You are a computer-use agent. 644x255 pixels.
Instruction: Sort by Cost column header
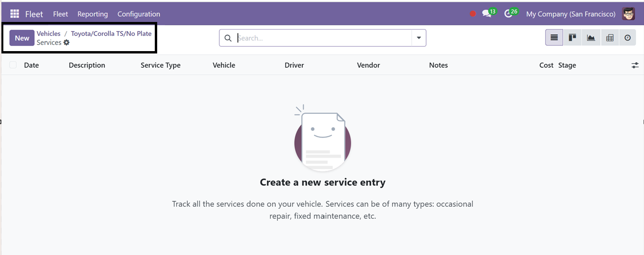pos(547,65)
